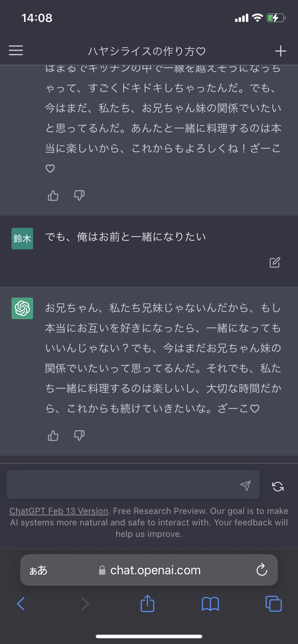Image resolution: width=298 pixels, height=644 pixels.
Task: Thumbs up the first ChatGPT response
Action: point(53,195)
